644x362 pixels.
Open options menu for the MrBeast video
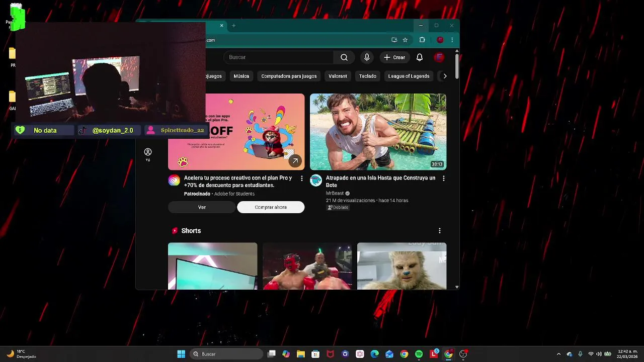[x=443, y=178]
